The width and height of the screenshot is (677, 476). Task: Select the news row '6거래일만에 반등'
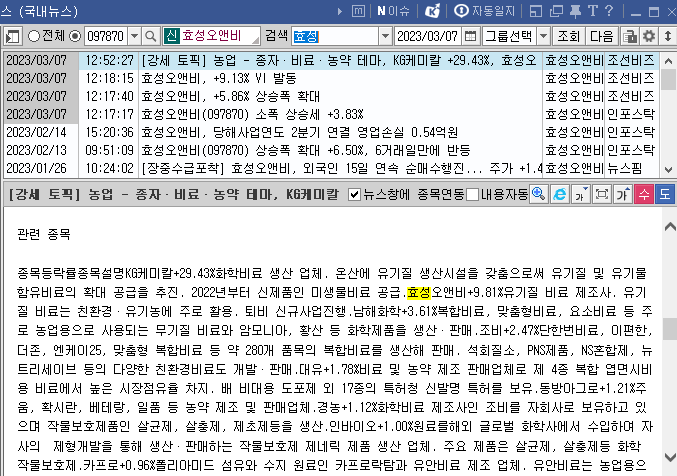click(331, 150)
